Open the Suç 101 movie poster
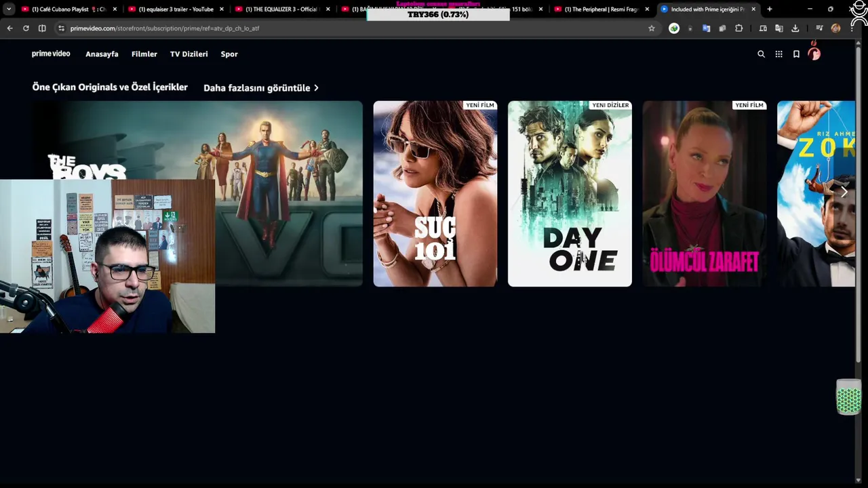This screenshot has height=488, width=868. tap(435, 194)
